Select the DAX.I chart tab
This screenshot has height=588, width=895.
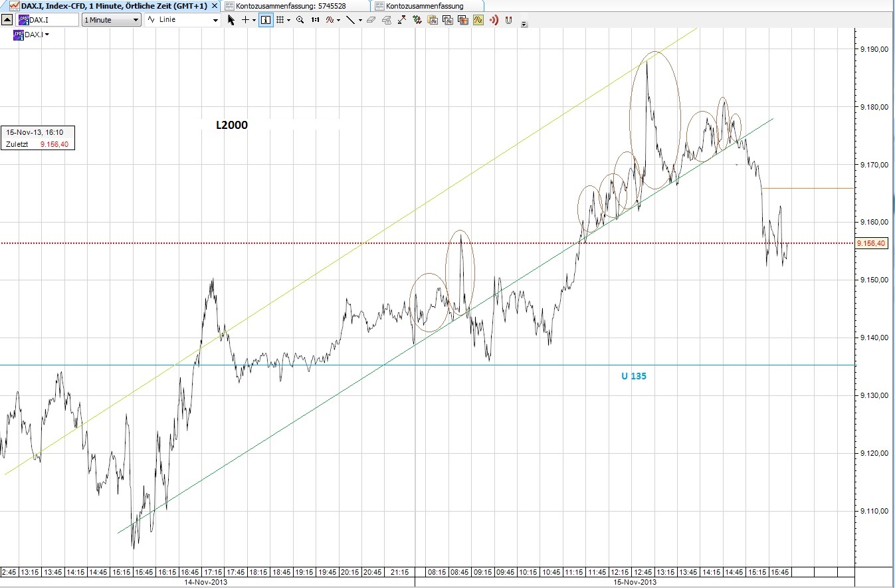[x=106, y=5]
